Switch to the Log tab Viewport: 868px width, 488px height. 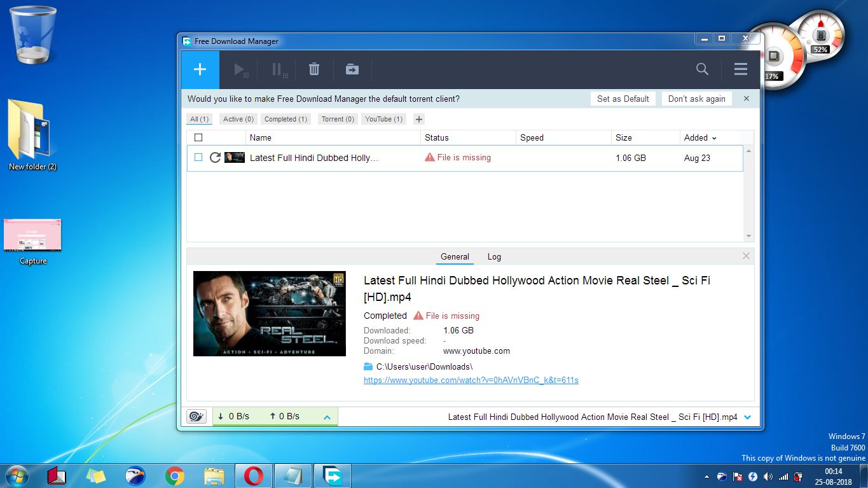coord(494,256)
